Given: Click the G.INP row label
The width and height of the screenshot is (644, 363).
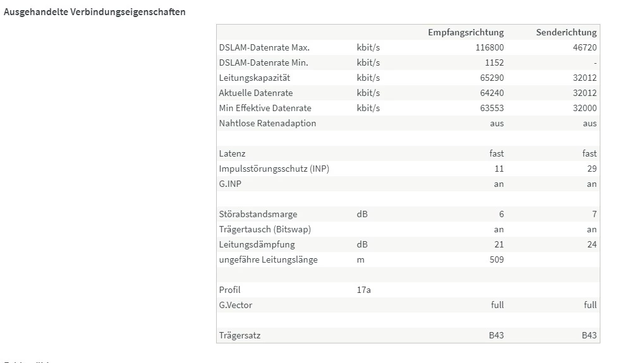Looking at the screenshot, I should [231, 184].
